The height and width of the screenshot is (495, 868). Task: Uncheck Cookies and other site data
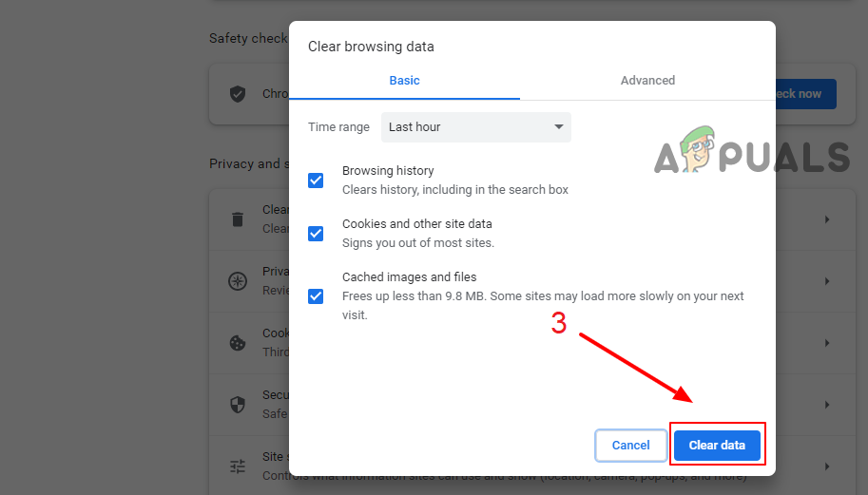coord(316,234)
